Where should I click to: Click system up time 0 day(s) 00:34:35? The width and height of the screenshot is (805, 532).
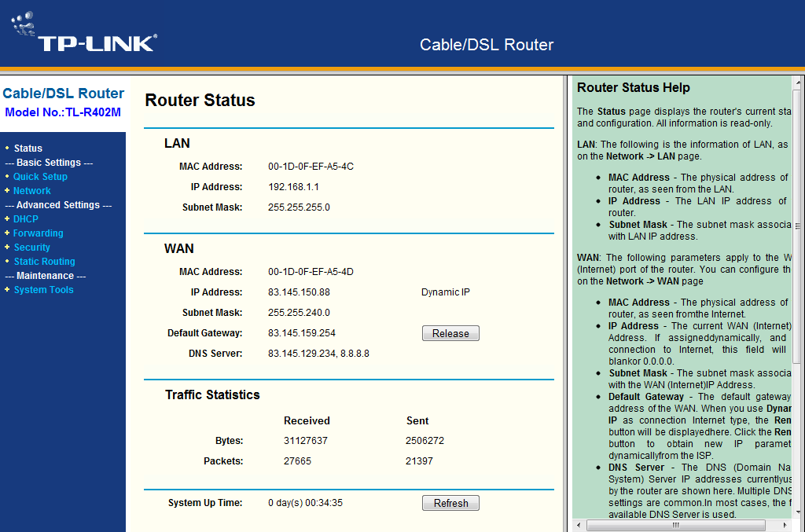tap(305, 503)
